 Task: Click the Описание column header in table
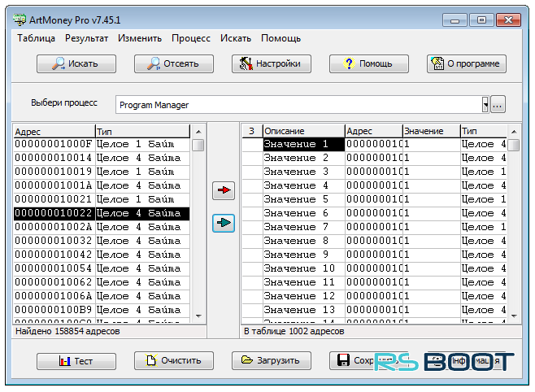click(303, 131)
